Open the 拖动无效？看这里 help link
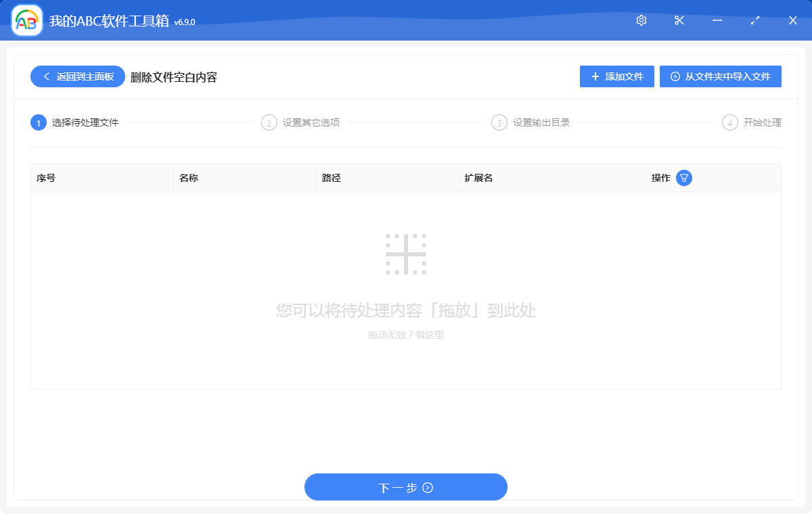Screen dimensions: 812x514 [405, 334]
